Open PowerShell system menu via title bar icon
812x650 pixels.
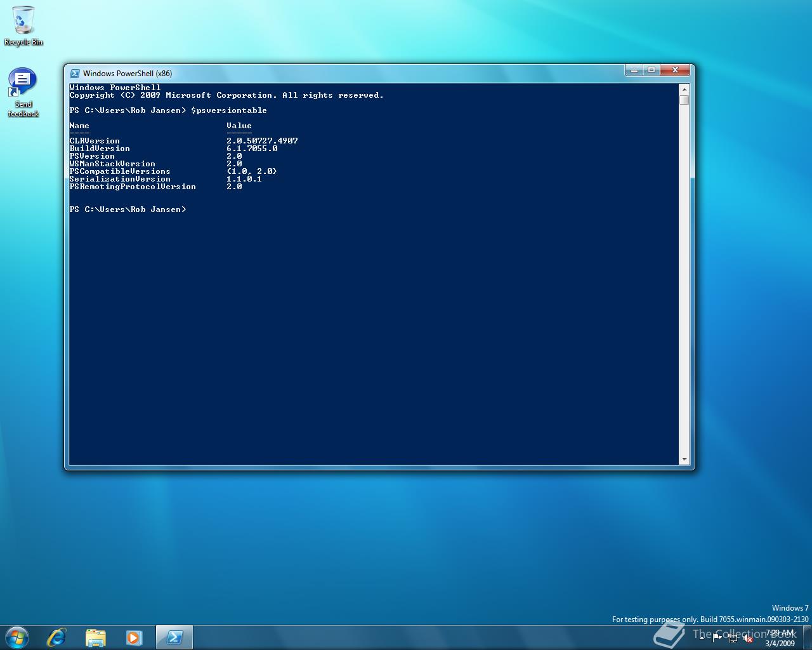coord(75,74)
